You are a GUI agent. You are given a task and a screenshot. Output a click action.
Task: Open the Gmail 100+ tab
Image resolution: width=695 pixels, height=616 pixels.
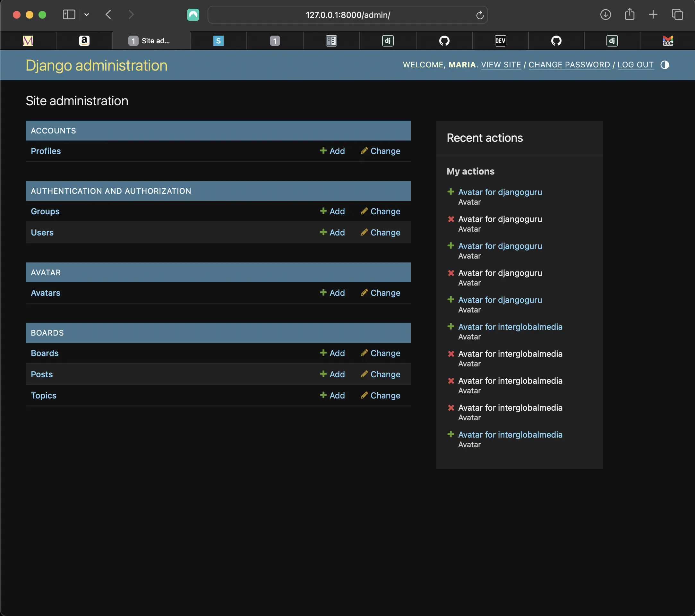[668, 41]
